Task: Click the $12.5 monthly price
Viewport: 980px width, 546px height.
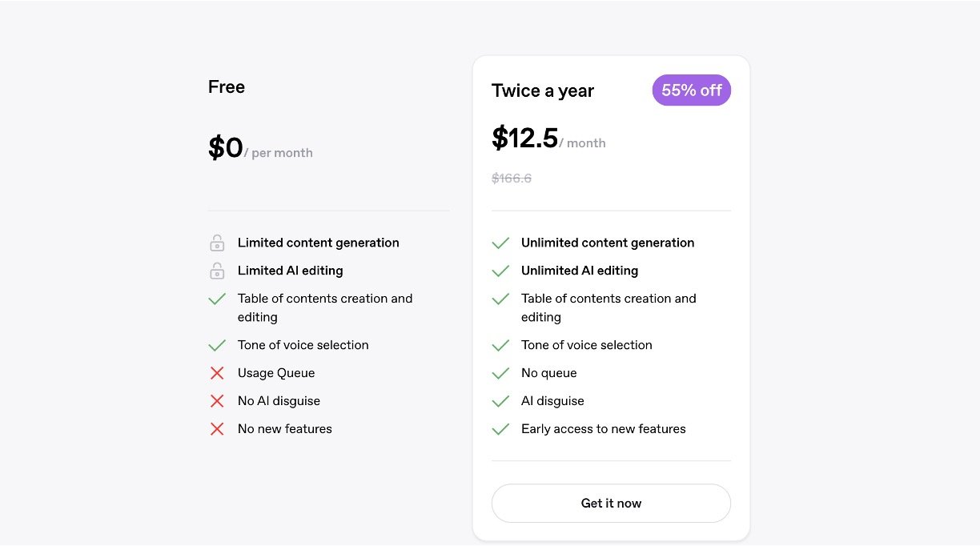Action: tap(525, 139)
